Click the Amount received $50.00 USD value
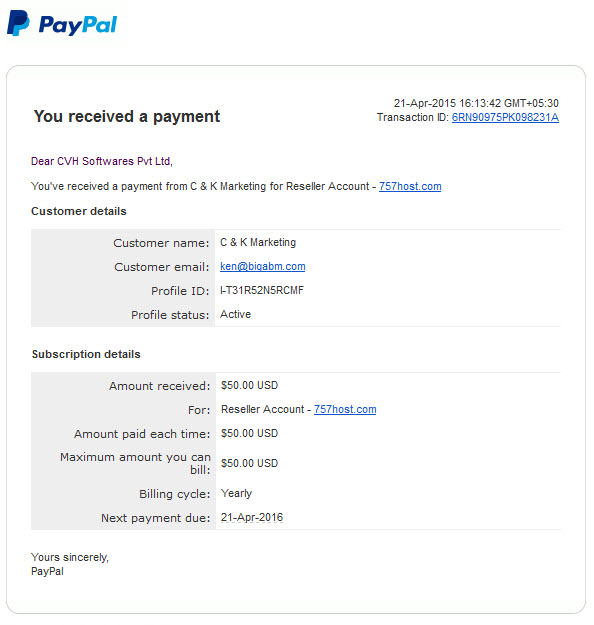This screenshot has width=594, height=625. point(250,385)
